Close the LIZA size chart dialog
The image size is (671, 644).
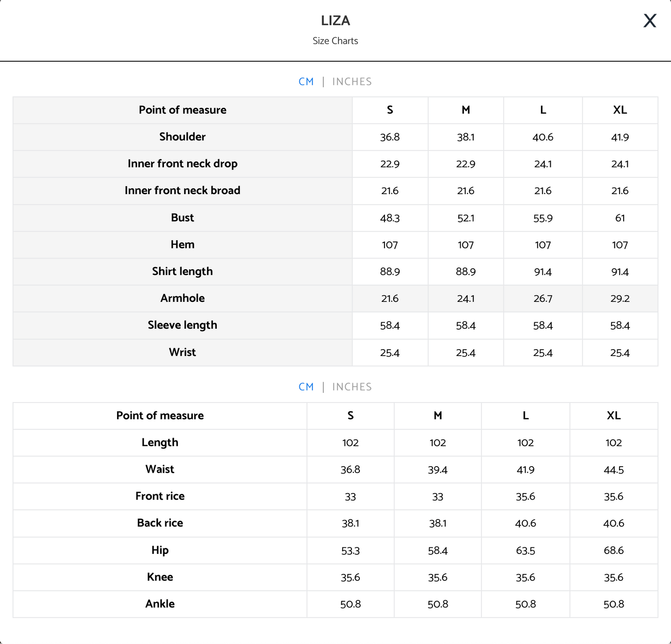[650, 21]
